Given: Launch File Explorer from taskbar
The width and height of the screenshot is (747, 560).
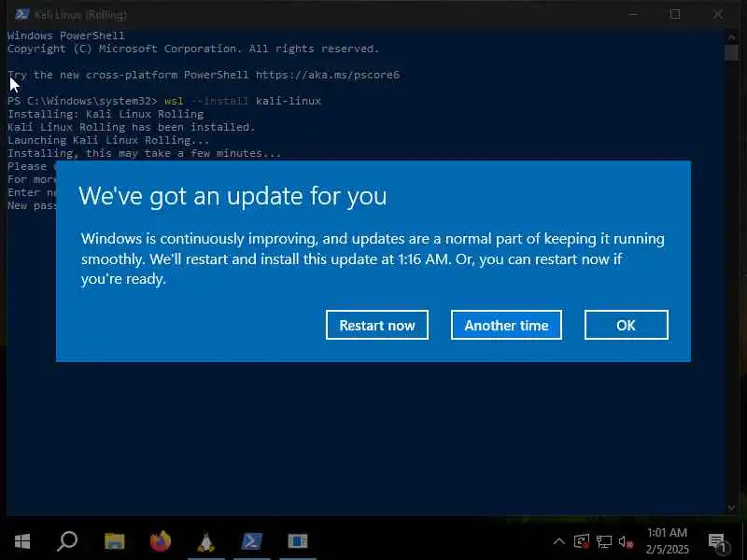Looking at the screenshot, I should tap(114, 541).
